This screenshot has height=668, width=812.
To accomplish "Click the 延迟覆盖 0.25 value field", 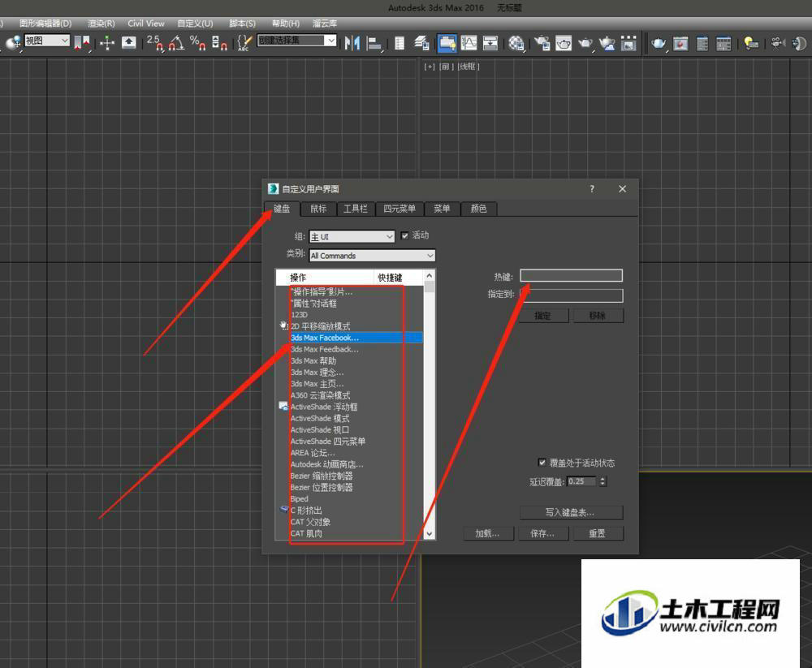I will [581, 481].
